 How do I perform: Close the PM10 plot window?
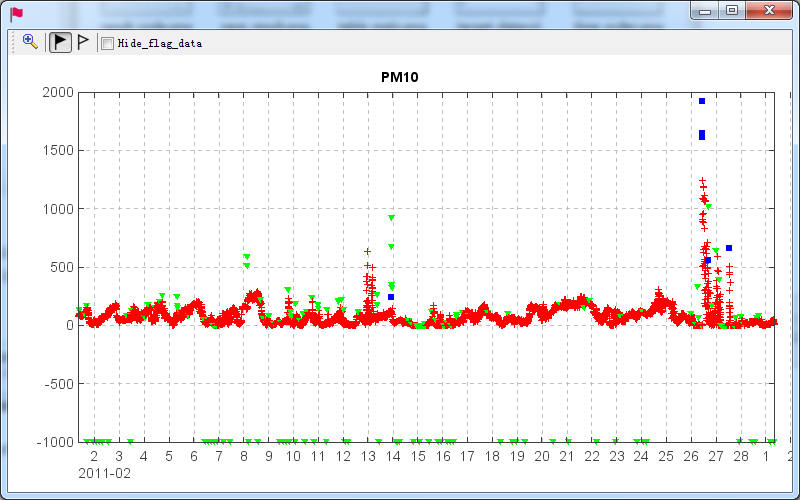pos(769,10)
